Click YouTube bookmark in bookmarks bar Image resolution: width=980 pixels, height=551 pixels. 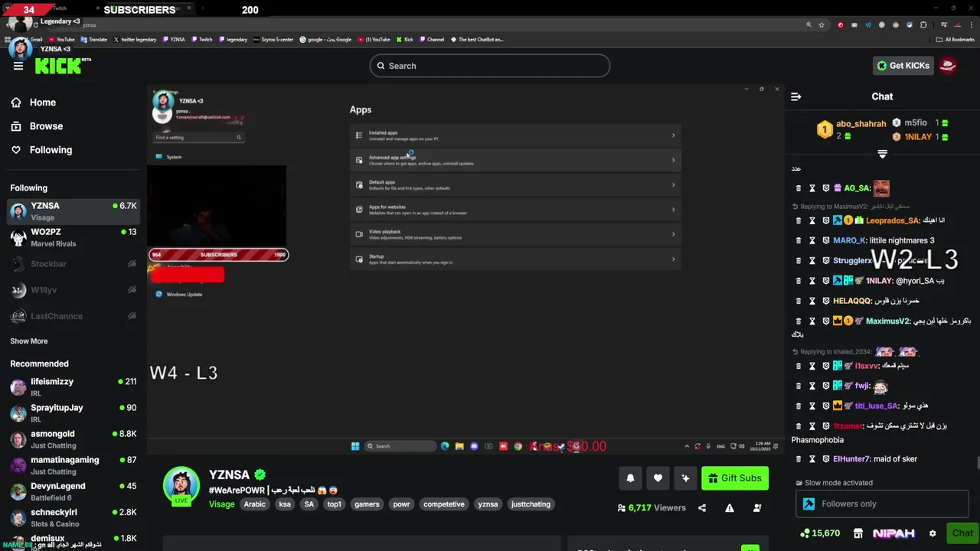(61, 39)
